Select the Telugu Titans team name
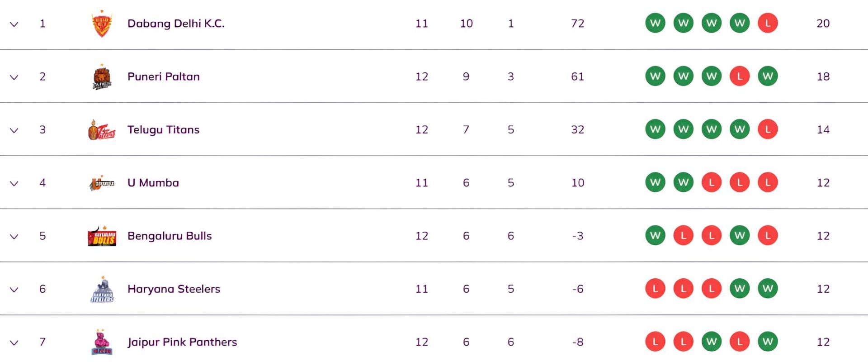This screenshot has height=362, width=868. coord(163,130)
